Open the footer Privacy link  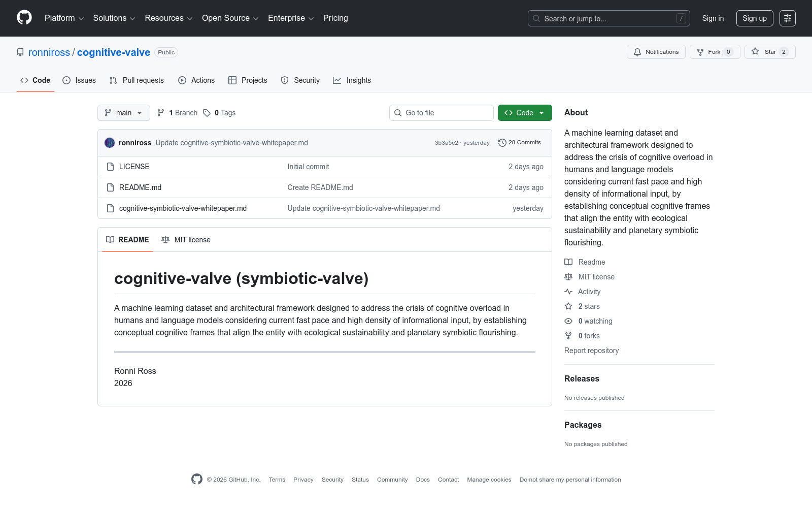[303, 480]
